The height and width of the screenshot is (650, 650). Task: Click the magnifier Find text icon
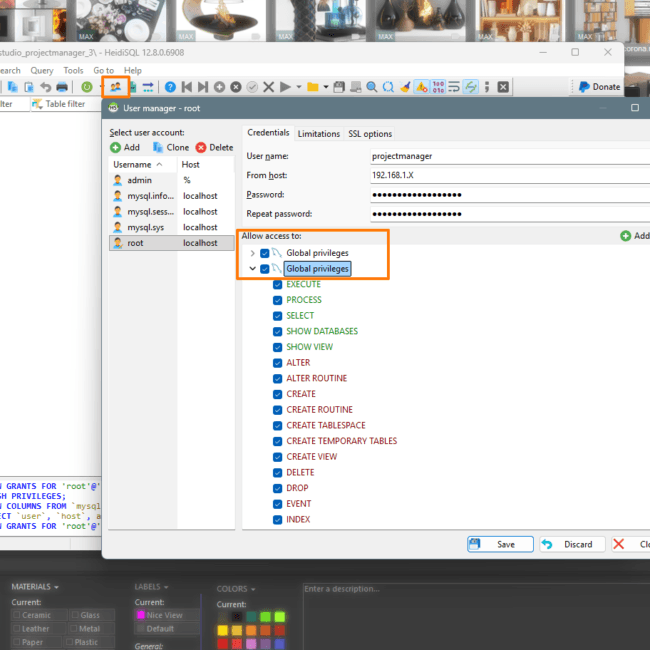pos(372,87)
